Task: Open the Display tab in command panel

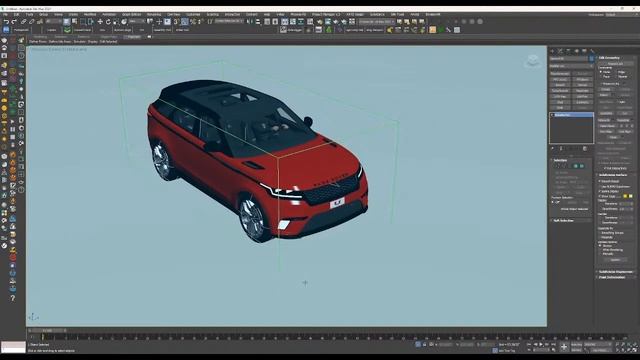Action: 584,51
